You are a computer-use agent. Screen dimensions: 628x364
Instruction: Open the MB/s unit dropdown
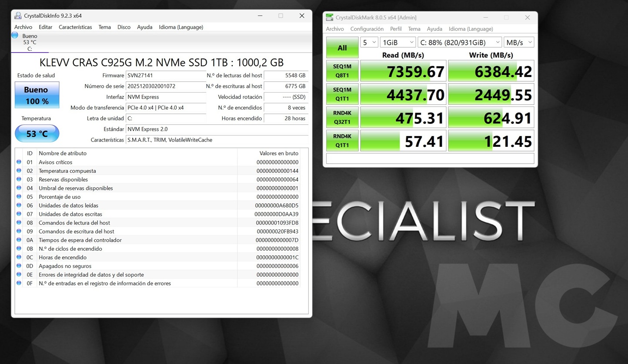click(x=519, y=42)
